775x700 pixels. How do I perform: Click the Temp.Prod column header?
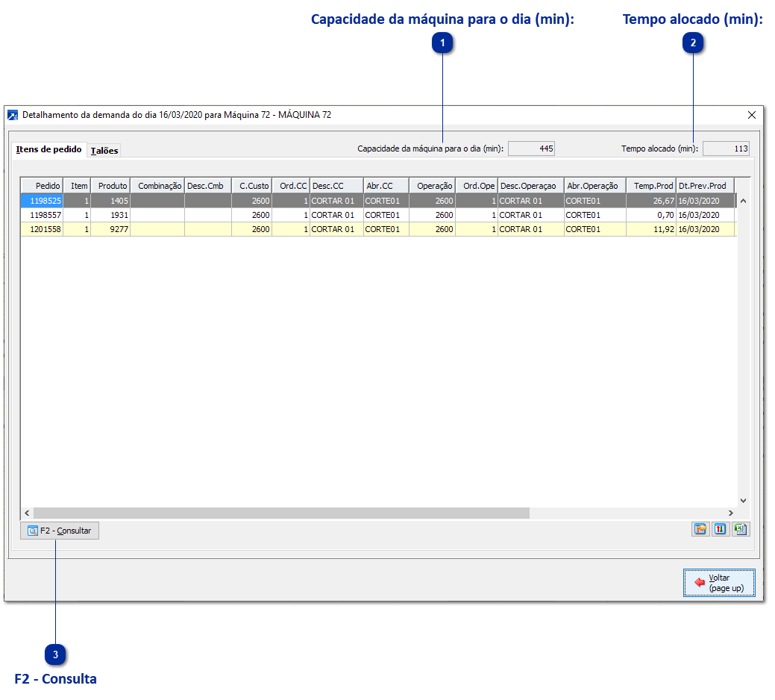[x=651, y=186]
